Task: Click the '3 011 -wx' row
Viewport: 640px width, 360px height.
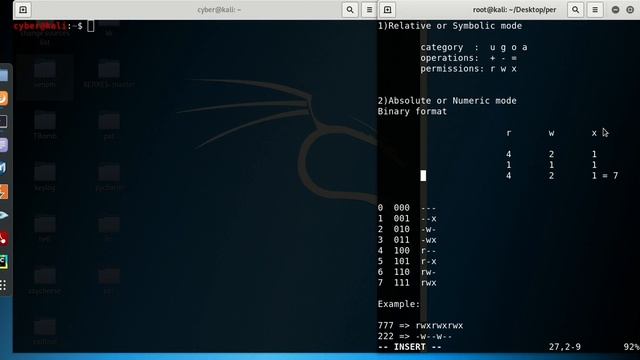Action: coord(407,240)
